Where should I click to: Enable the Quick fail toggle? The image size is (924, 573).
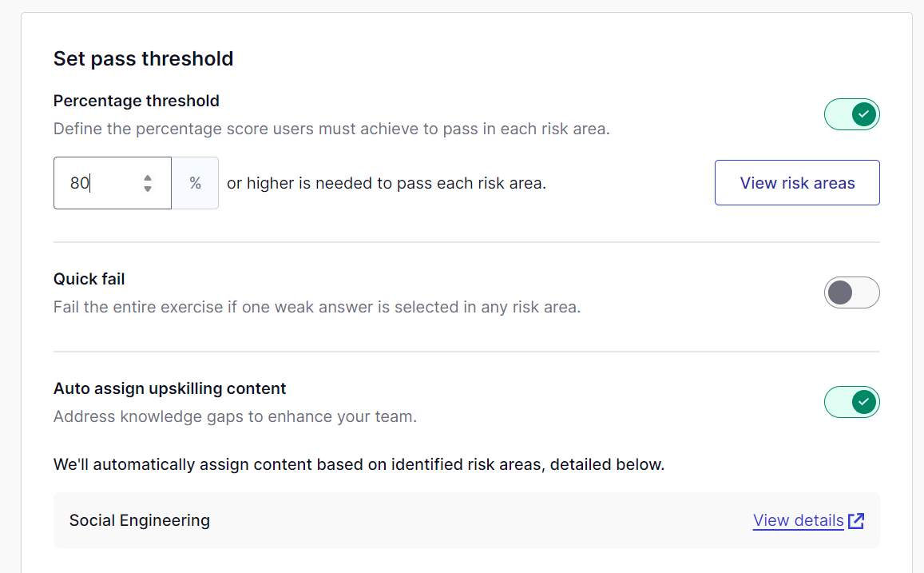[851, 292]
